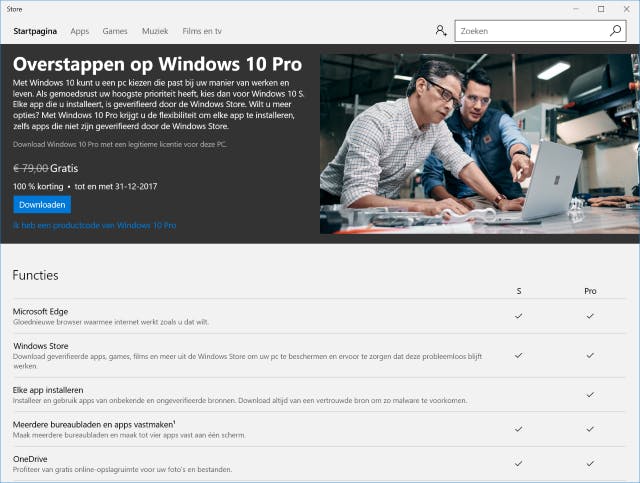Click the search magnifier icon
The height and width of the screenshot is (483, 640).
(615, 31)
